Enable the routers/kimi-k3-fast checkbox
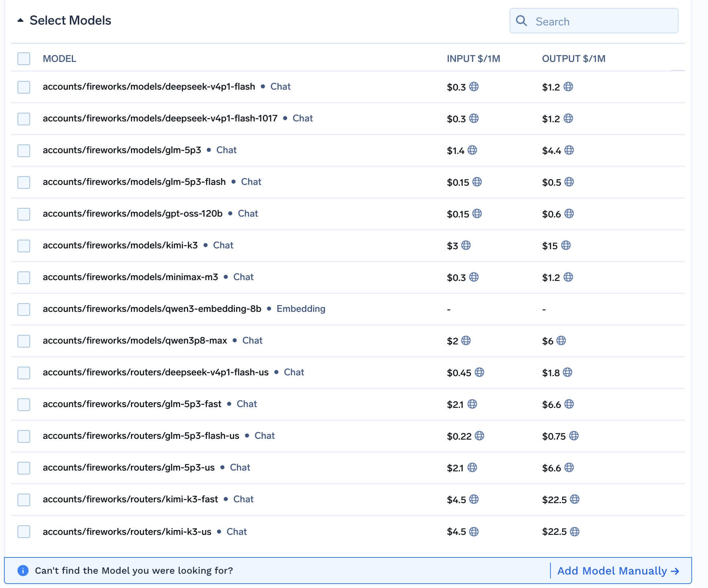This screenshot has height=588, width=708. tap(24, 500)
